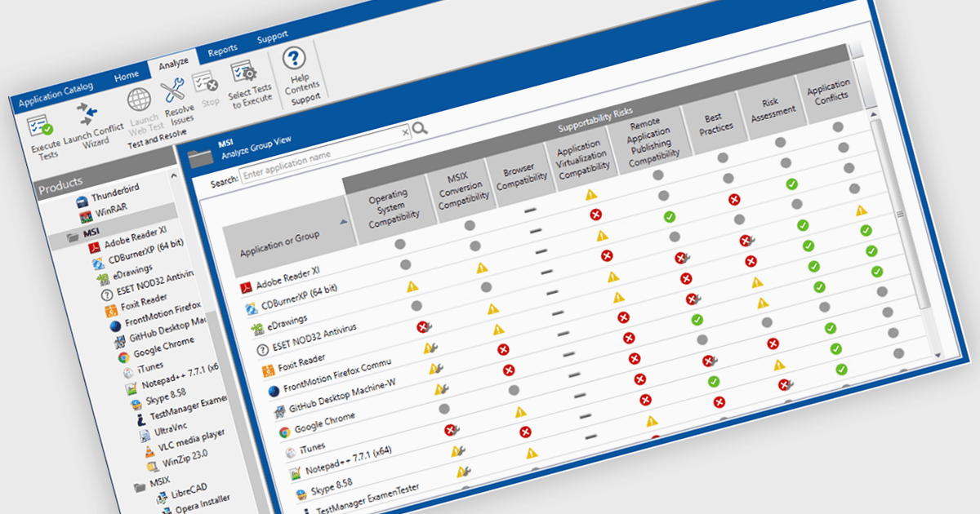
Task: Click Remote Application Publishing Compatibility header
Action: 653,140
